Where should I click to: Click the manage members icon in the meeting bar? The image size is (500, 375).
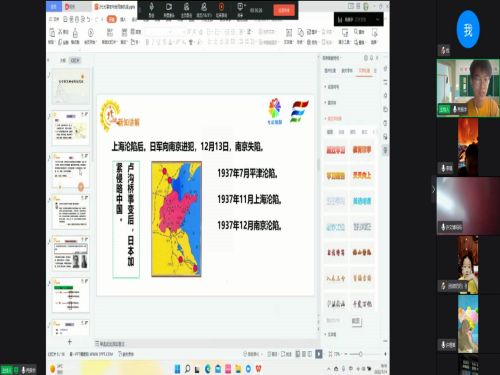coord(204,10)
